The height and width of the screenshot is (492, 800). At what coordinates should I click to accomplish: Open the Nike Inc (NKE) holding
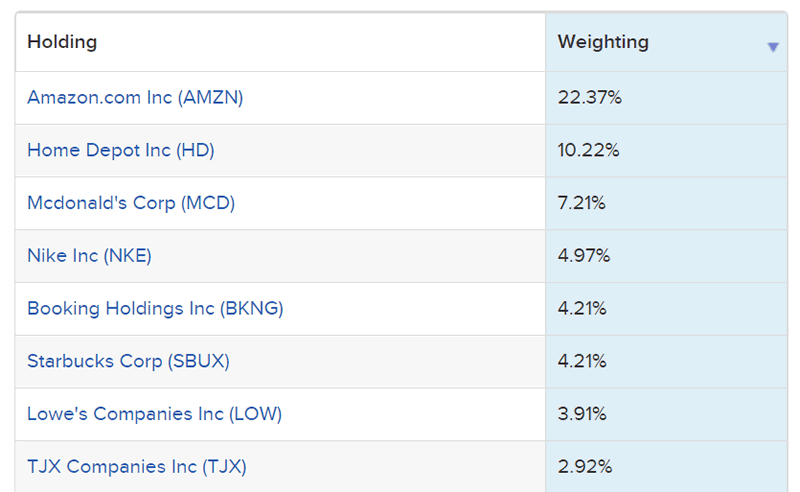[89, 255]
